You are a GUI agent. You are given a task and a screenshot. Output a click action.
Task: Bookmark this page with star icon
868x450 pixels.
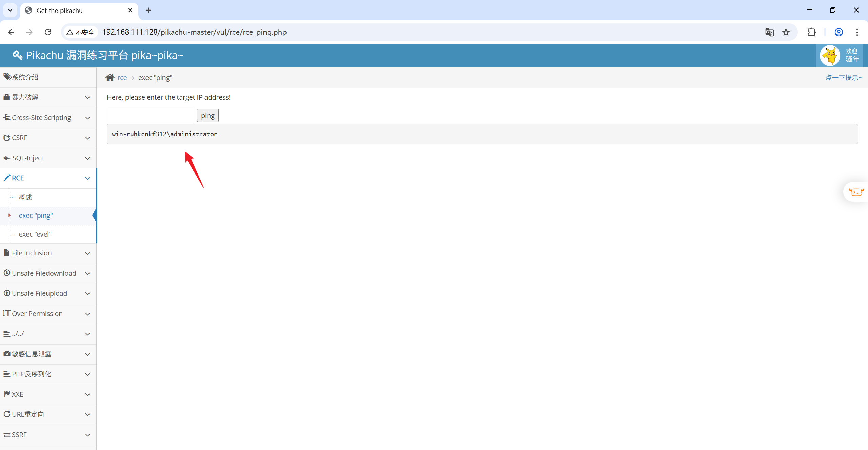click(x=786, y=32)
